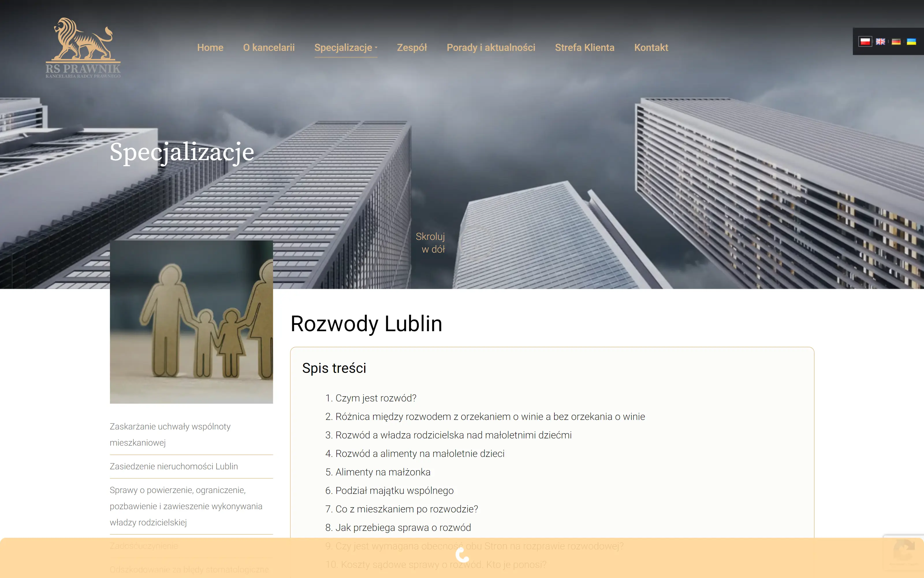Open the Strefa Klienta menu item

coord(584,47)
